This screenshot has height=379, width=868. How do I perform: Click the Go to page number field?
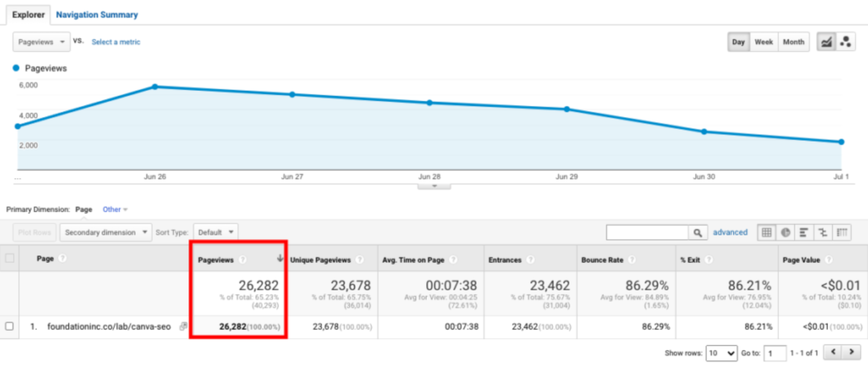pos(775,353)
